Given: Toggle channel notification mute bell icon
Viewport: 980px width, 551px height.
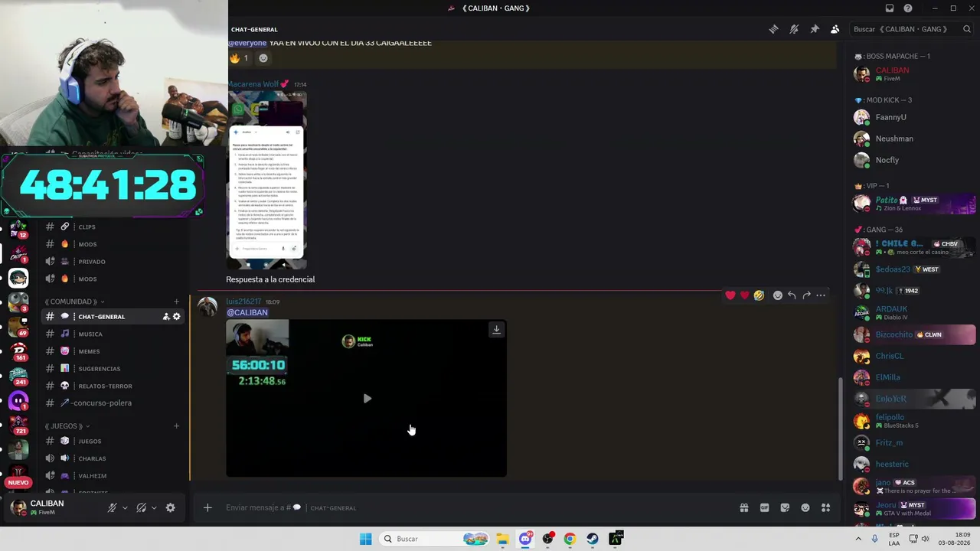Looking at the screenshot, I should click(x=794, y=29).
